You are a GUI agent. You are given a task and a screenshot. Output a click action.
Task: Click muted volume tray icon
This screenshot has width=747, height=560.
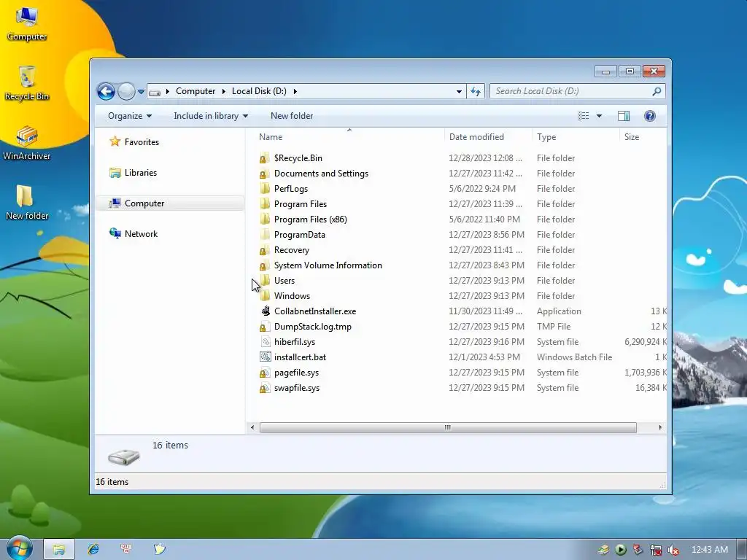point(673,550)
